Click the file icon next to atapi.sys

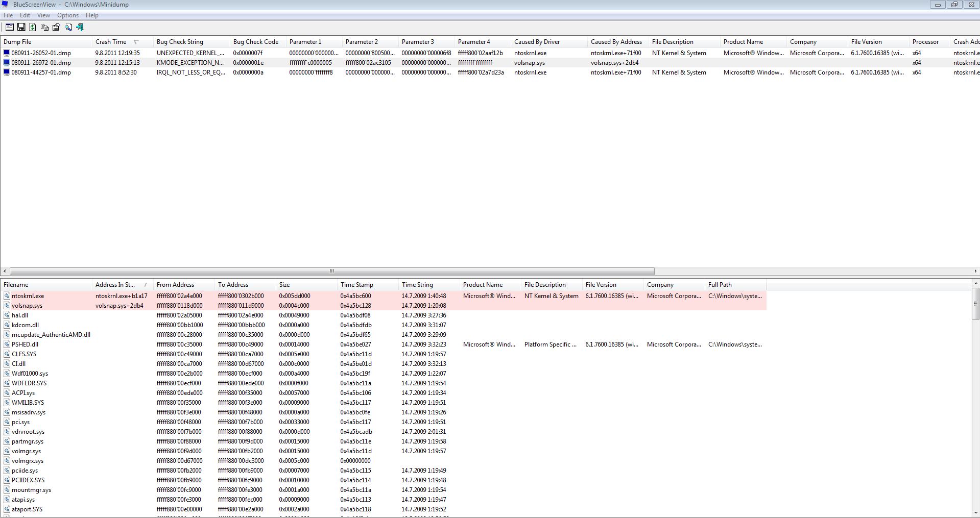7,499
